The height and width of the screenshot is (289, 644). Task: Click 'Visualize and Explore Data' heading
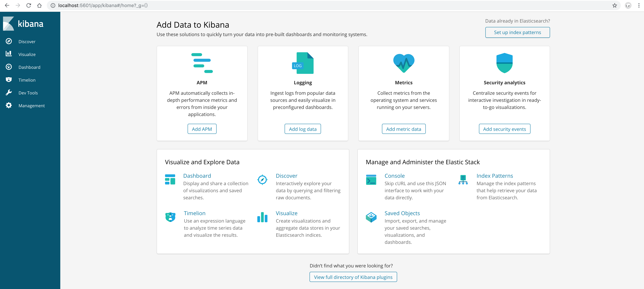coord(202,162)
